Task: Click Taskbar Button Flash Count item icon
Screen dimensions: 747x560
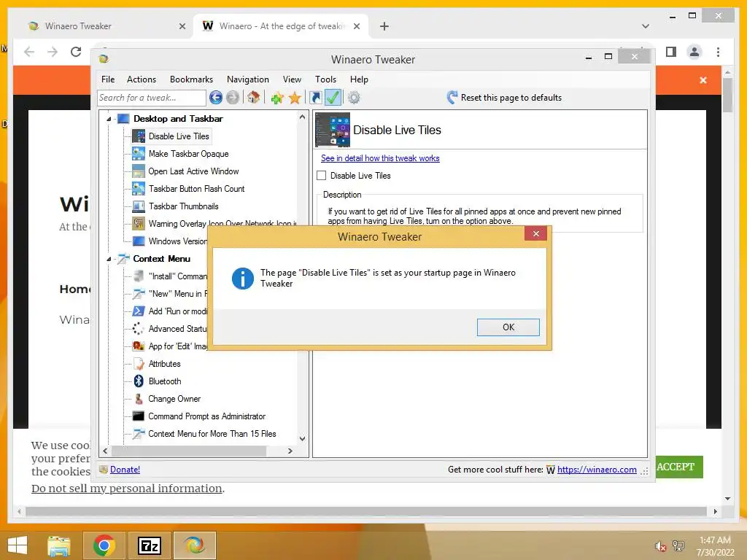Action: (139, 189)
